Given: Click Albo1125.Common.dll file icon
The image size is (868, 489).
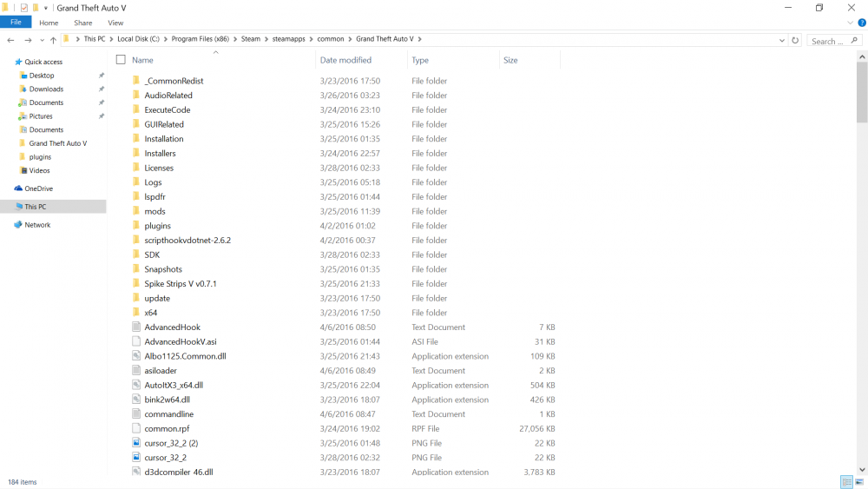Looking at the screenshot, I should click(136, 355).
